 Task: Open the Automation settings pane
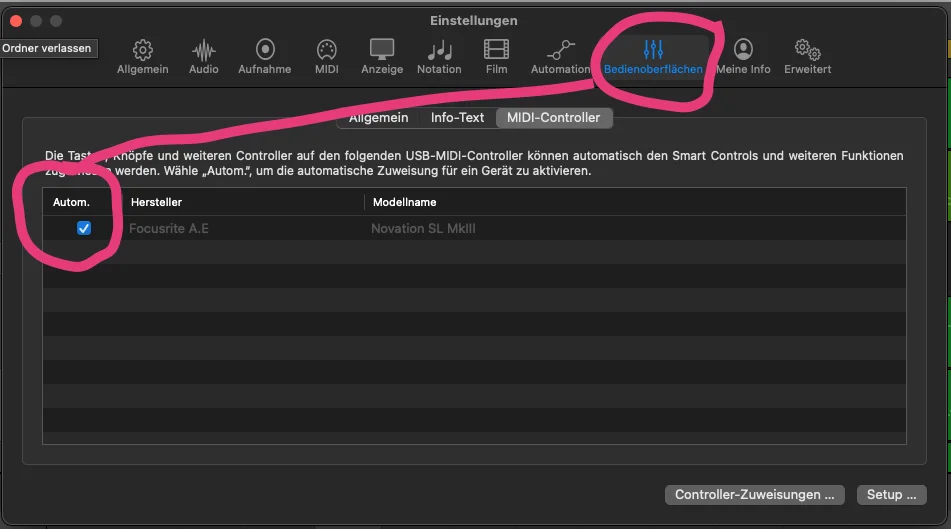click(560, 57)
